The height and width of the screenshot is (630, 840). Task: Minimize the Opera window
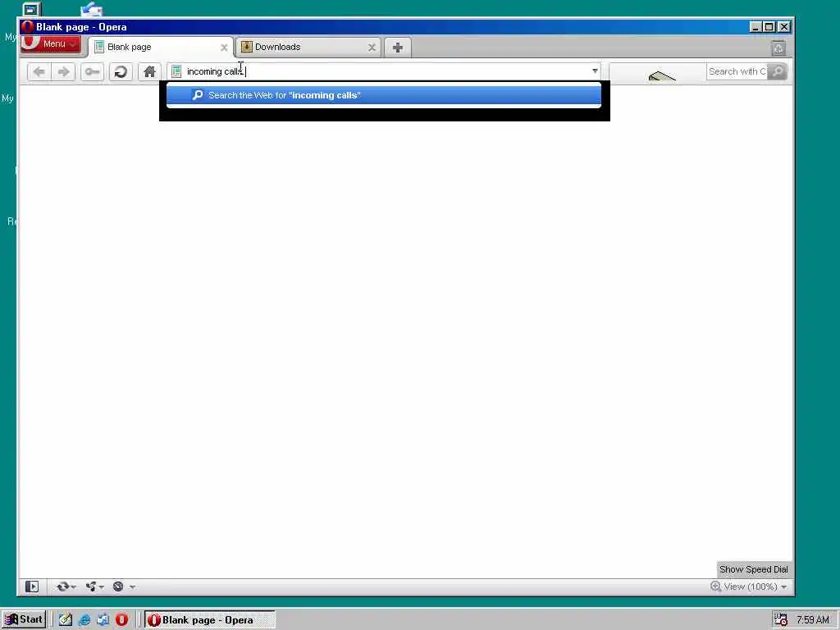pyautogui.click(x=756, y=27)
